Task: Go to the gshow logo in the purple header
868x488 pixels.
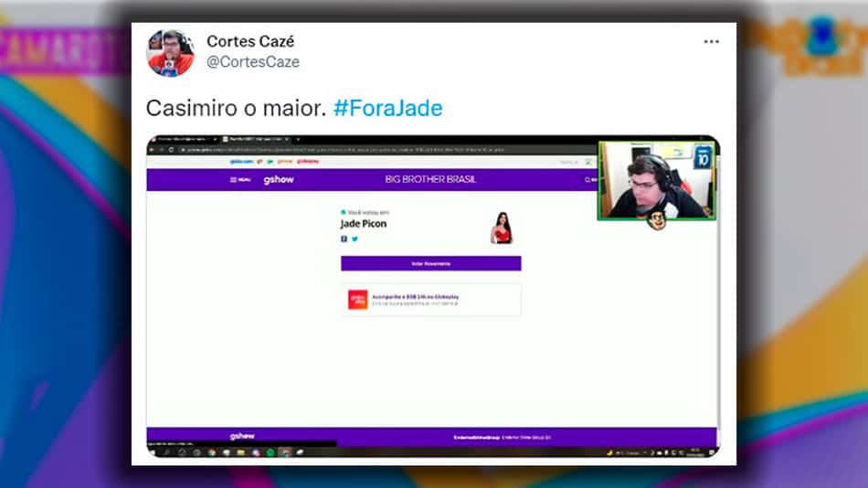Action: pos(279,179)
